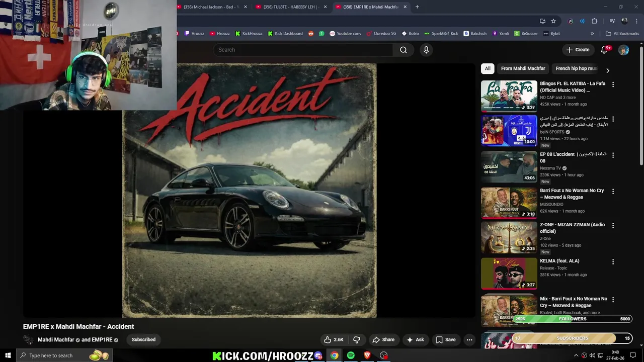The image size is (644, 362).
Task: Open the taskbar volume icon
Action: (592, 355)
